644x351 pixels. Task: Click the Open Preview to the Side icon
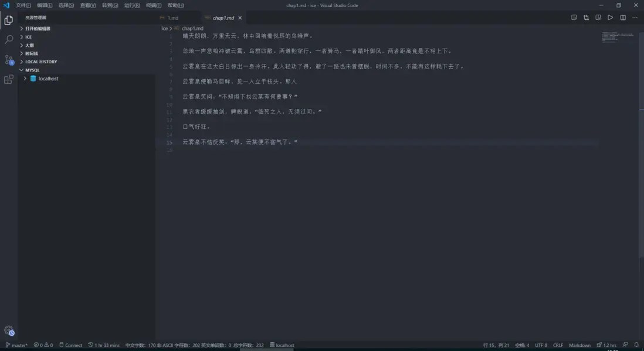[x=598, y=18]
